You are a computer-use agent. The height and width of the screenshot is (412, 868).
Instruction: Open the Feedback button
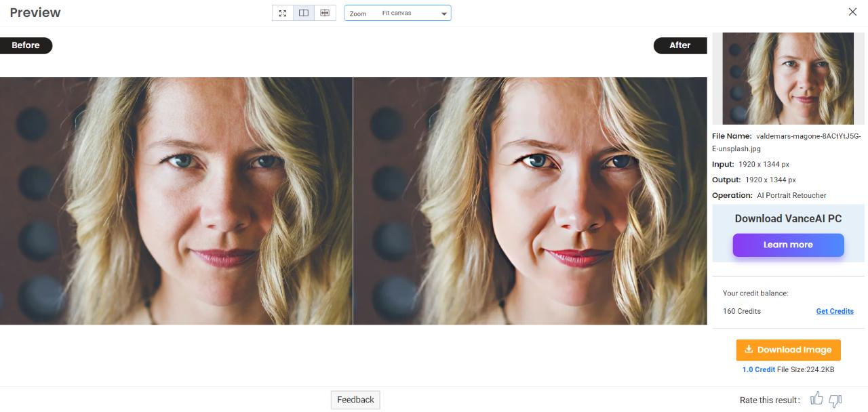coord(355,400)
